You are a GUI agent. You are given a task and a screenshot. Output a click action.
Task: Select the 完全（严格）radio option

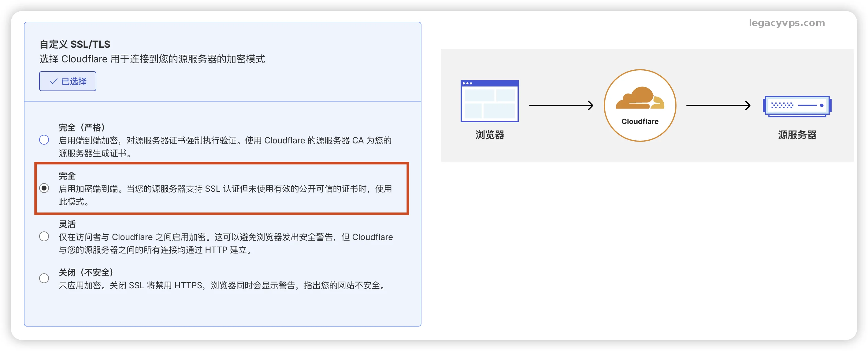44,140
